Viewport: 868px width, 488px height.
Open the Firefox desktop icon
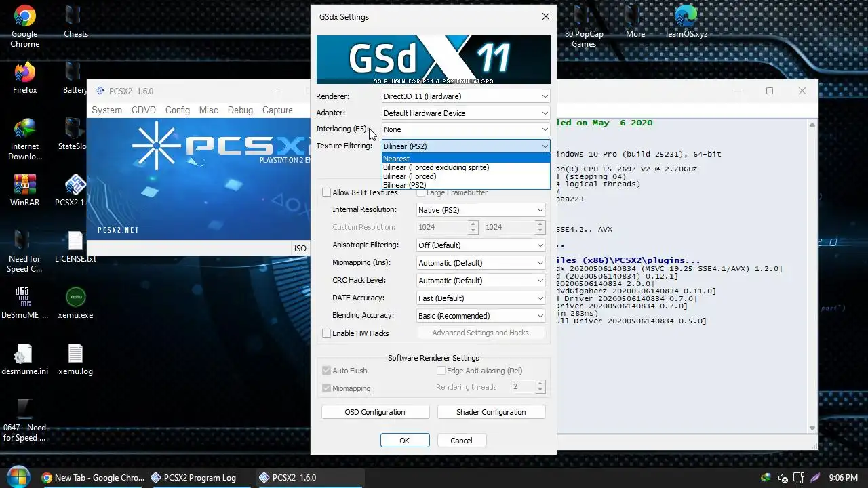click(x=24, y=78)
